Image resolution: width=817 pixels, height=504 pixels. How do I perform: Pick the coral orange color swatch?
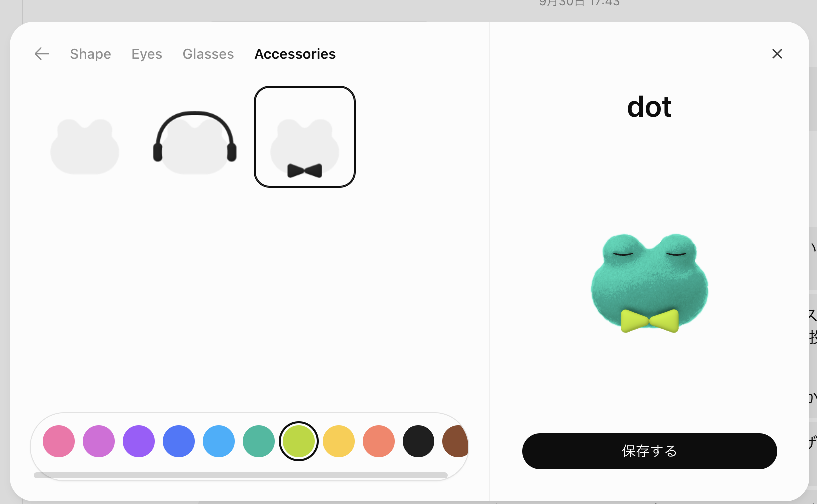point(379,441)
